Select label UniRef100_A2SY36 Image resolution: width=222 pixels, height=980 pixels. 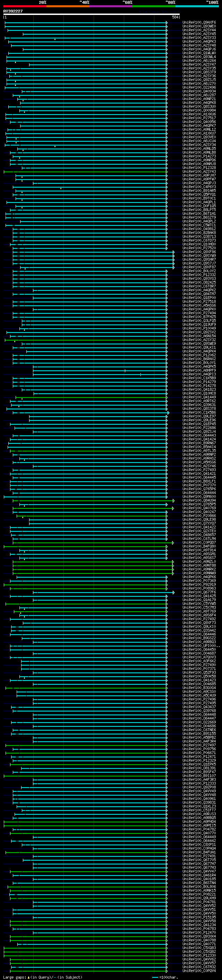click(x=199, y=76)
